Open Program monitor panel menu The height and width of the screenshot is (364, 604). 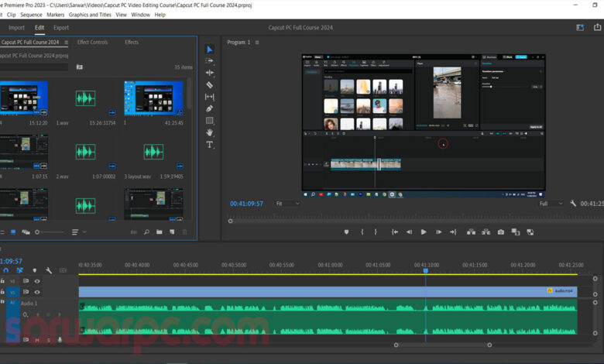[257, 43]
